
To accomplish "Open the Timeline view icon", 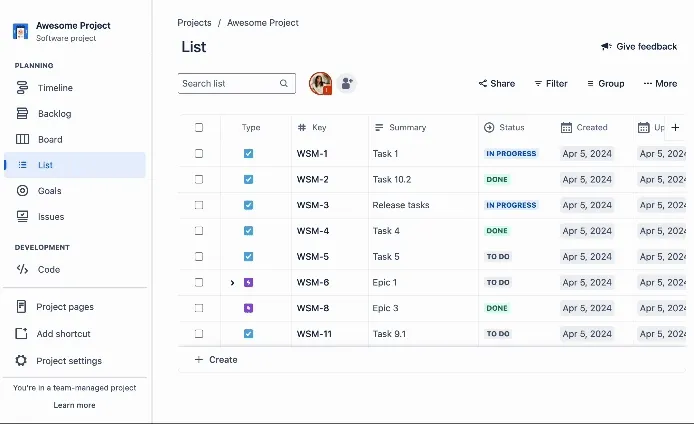I will [22, 88].
